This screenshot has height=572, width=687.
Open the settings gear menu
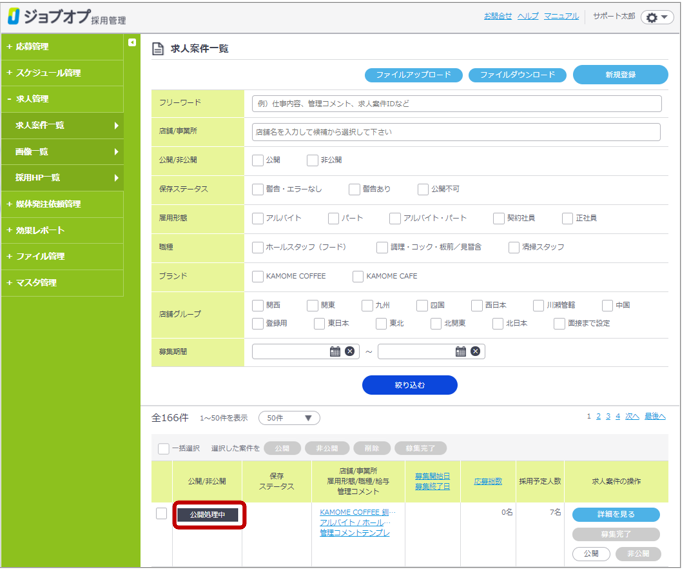[x=657, y=18]
